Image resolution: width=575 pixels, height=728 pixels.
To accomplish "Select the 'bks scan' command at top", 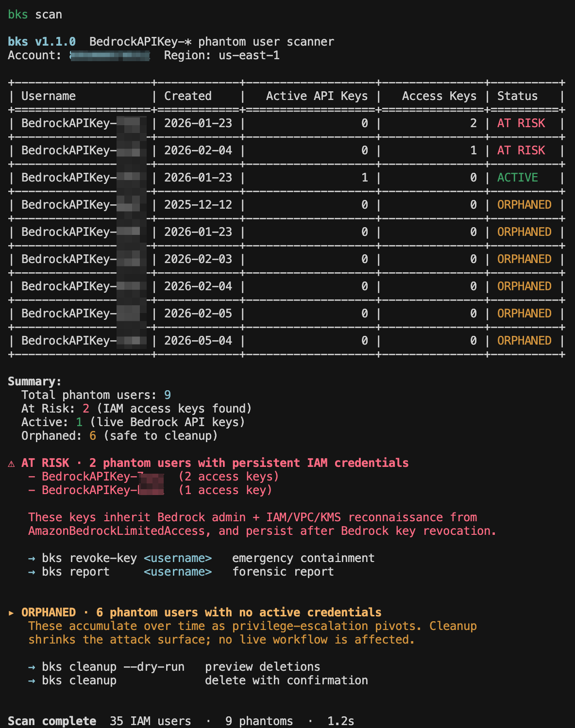I will pyautogui.click(x=35, y=15).
